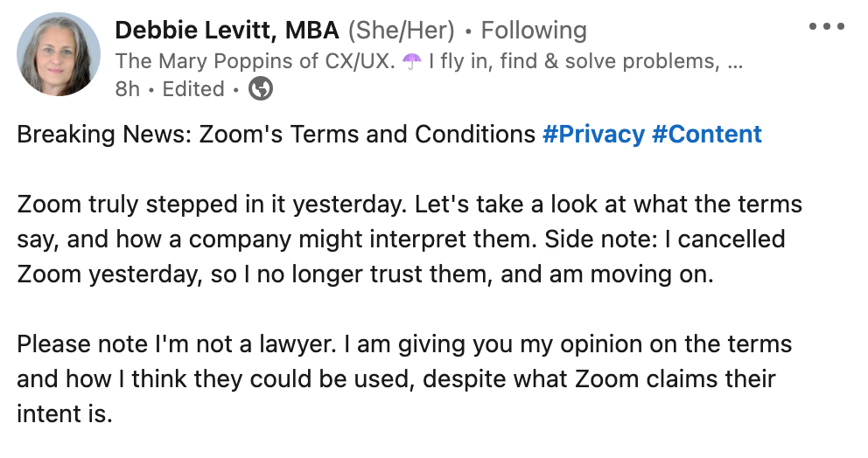Open the #Content hashtag
868x458 pixels.
(707, 135)
